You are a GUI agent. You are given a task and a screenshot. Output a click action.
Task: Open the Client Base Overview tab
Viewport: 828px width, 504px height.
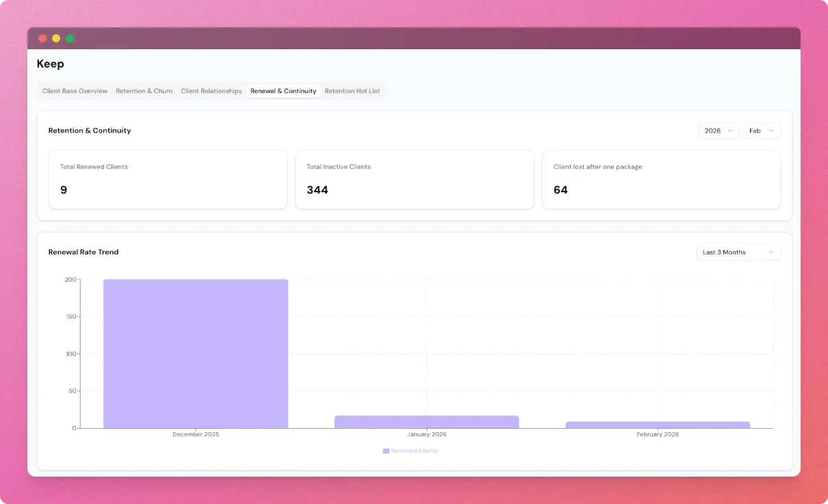pyautogui.click(x=75, y=91)
